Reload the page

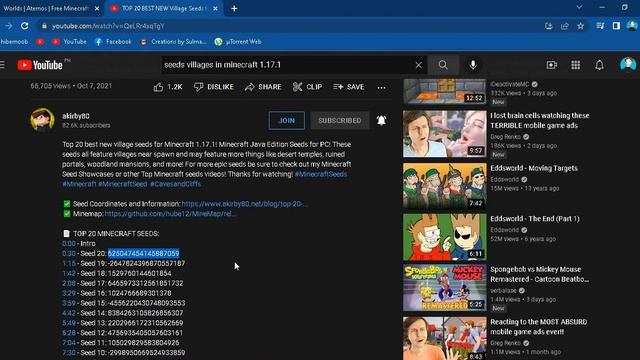(x=24, y=26)
